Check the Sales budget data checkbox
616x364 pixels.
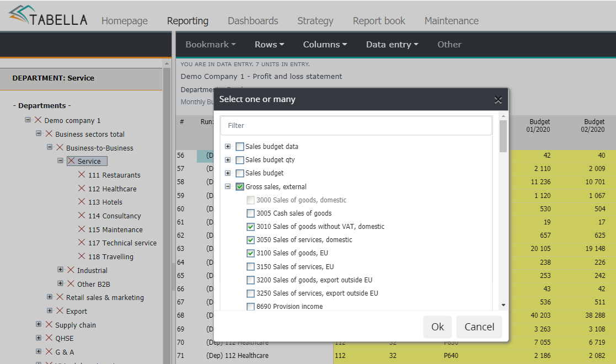pos(240,147)
